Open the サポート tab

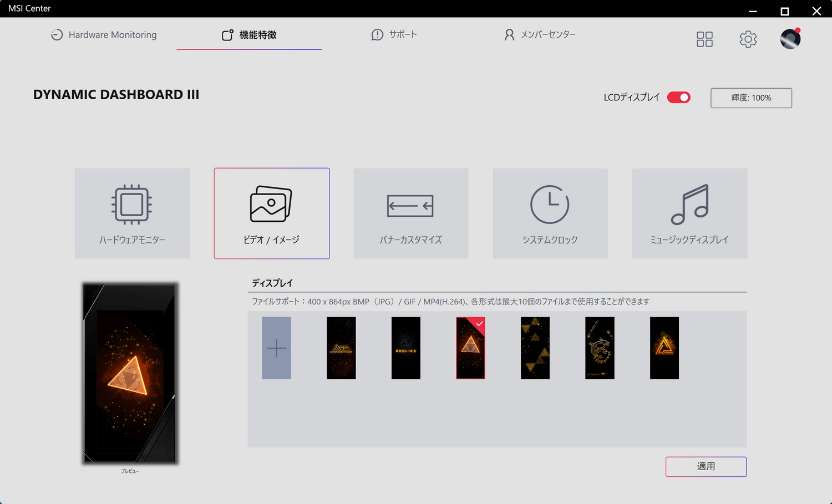tap(394, 34)
